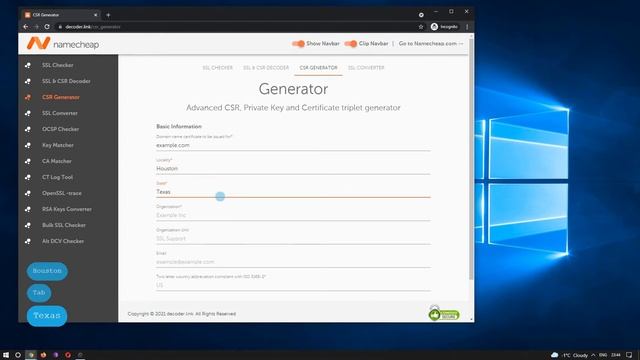This screenshot has width=640, height=360.
Task: Focus the Organization input field
Action: tap(293, 215)
